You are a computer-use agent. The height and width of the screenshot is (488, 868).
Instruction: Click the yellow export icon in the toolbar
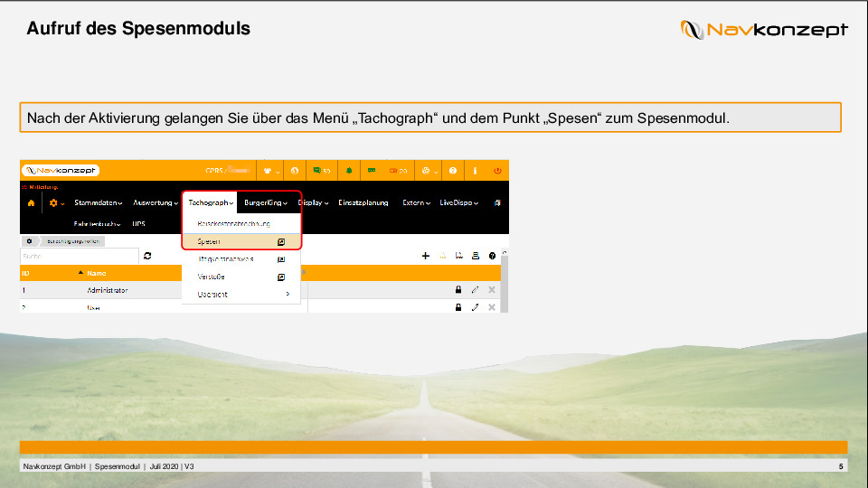(442, 256)
